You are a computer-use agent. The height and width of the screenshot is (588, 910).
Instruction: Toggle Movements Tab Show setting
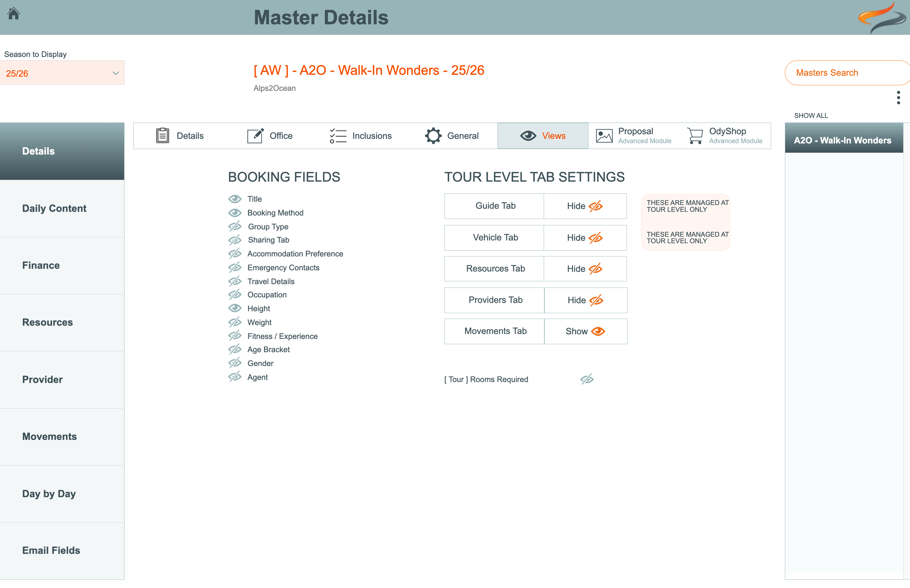[585, 332]
